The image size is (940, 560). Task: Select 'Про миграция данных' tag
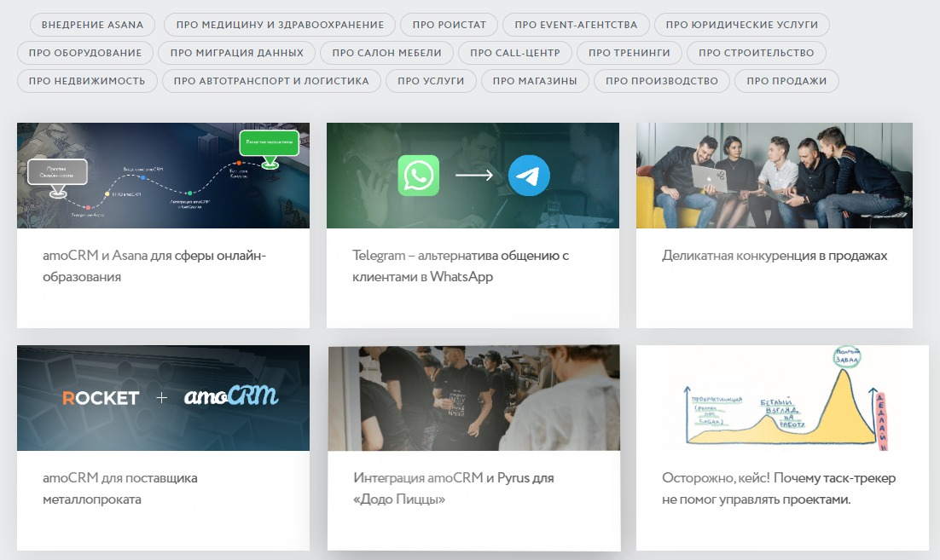tap(237, 53)
